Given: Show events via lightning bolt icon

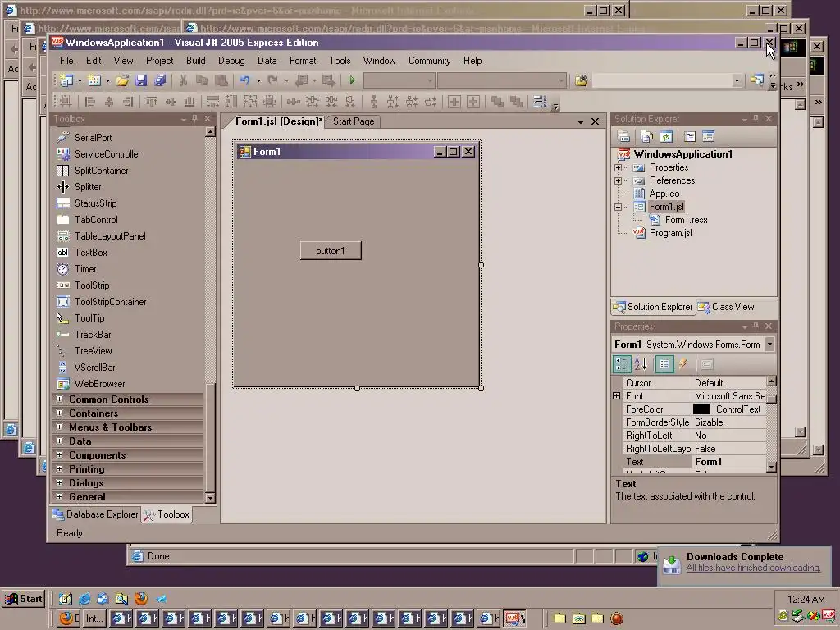Looking at the screenshot, I should click(683, 364).
